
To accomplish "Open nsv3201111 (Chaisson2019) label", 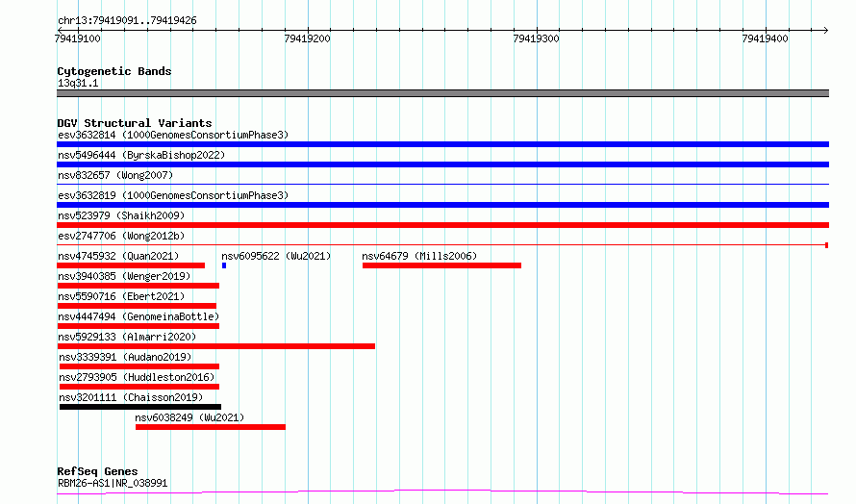I will pos(131,397).
